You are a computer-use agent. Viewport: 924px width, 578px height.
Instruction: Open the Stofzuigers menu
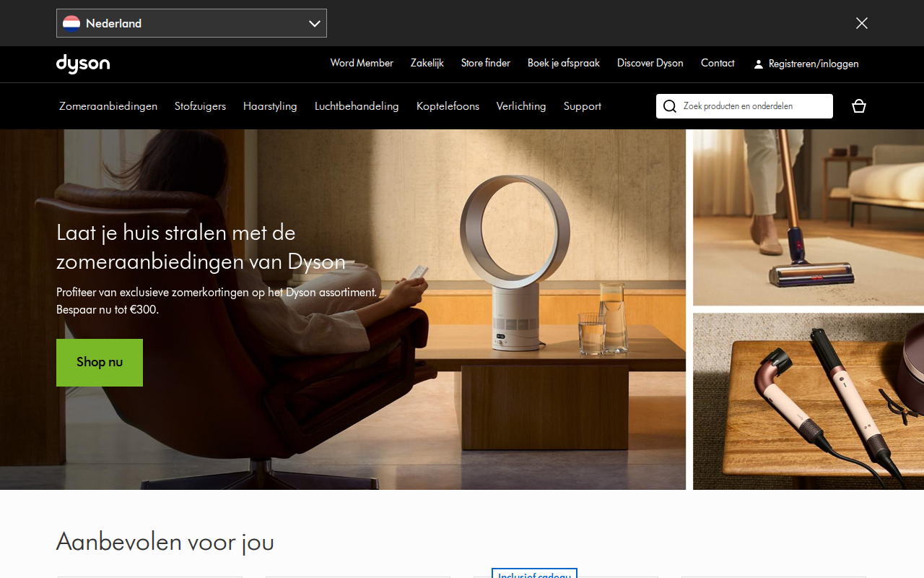(x=200, y=106)
